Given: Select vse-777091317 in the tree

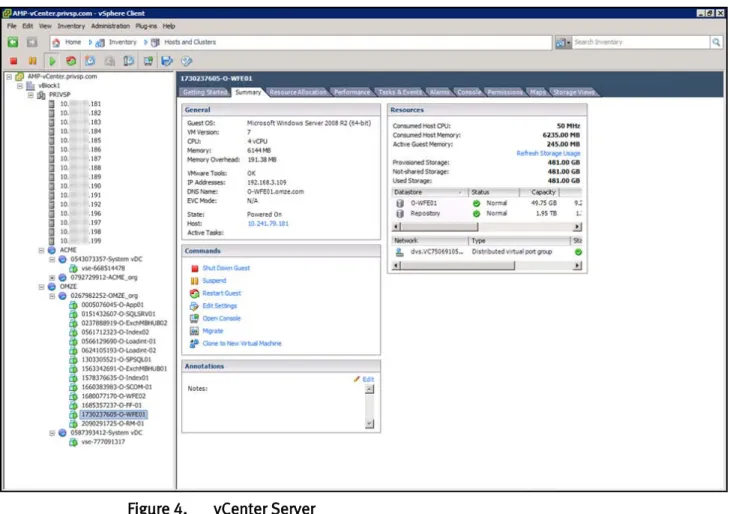Looking at the screenshot, I should click(103, 442).
